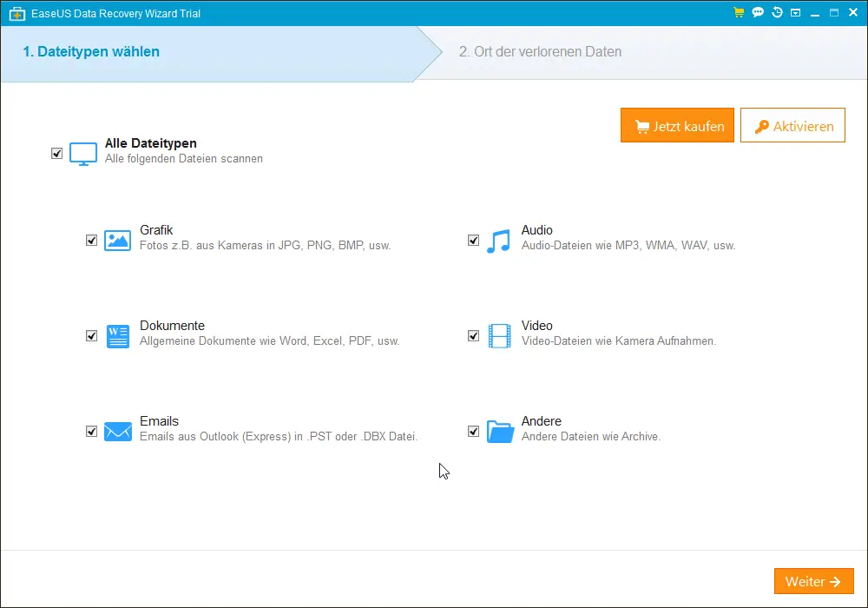Uncheck the Andere checkbox
868x608 pixels.
473,432
